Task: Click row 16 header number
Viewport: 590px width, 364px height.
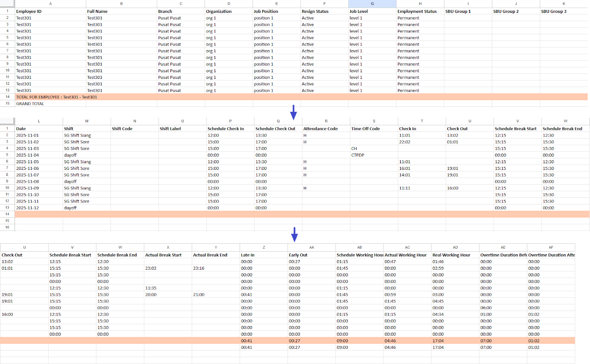Action: click(x=7, y=227)
